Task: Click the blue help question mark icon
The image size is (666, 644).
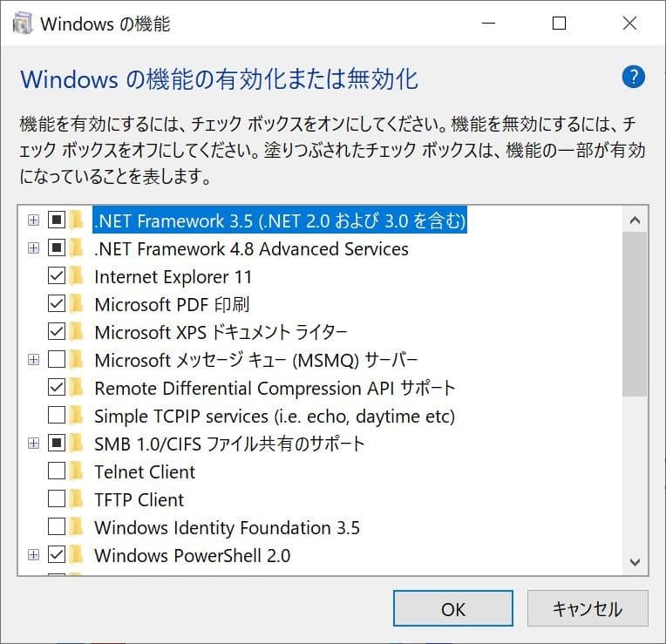Action: [633, 77]
